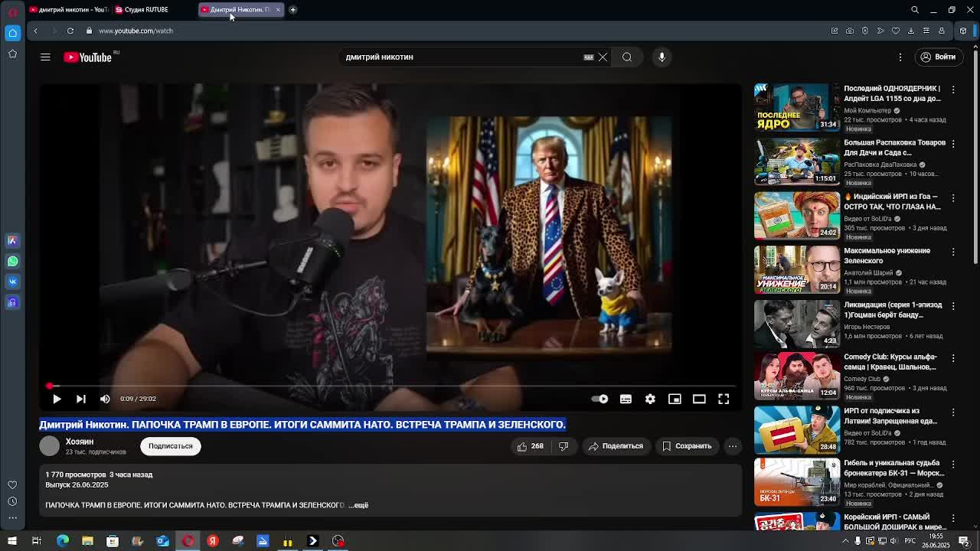980x551 pixels.
Task: Skip to the next video
Action: pyautogui.click(x=80, y=399)
